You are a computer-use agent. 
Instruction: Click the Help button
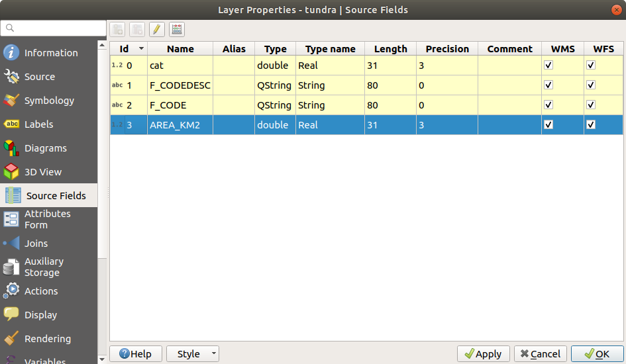(x=136, y=353)
